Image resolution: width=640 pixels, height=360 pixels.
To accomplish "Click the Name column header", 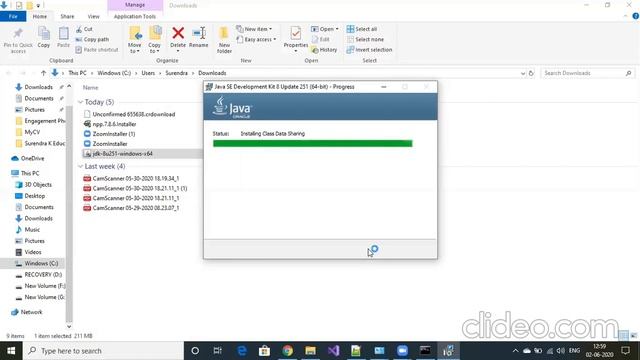I will pyautogui.click(x=91, y=87).
